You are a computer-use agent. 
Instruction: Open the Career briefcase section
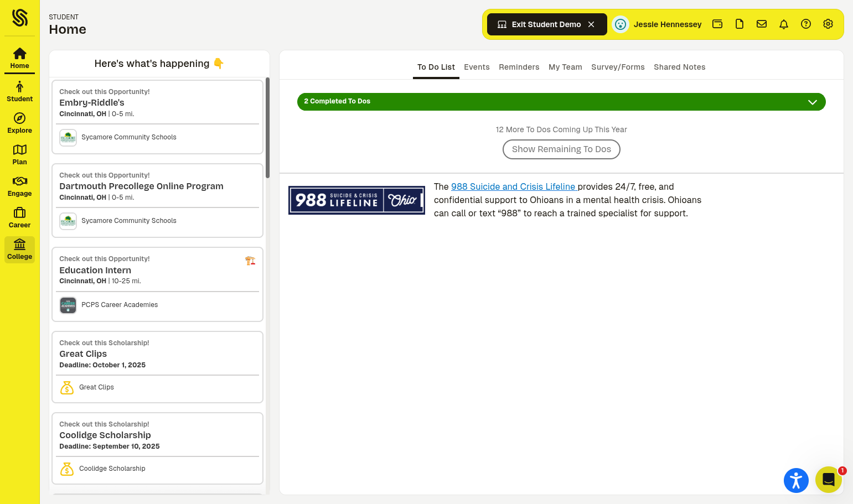19,217
